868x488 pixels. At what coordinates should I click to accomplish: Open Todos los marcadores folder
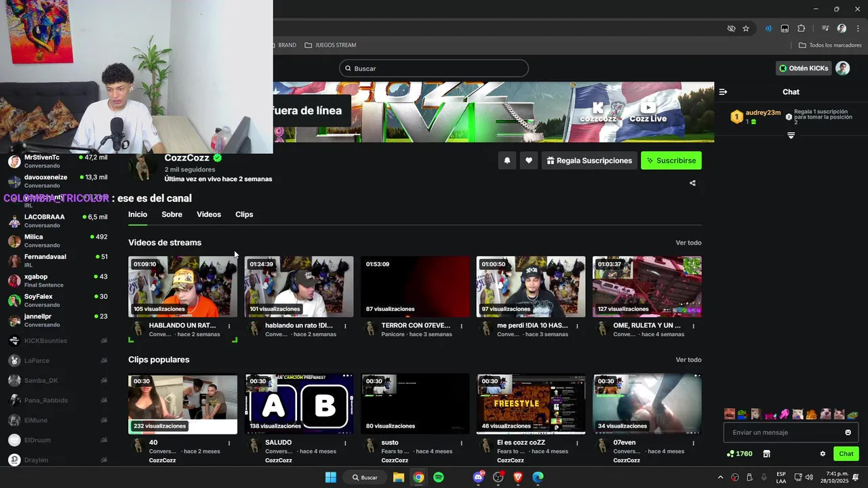point(830,45)
